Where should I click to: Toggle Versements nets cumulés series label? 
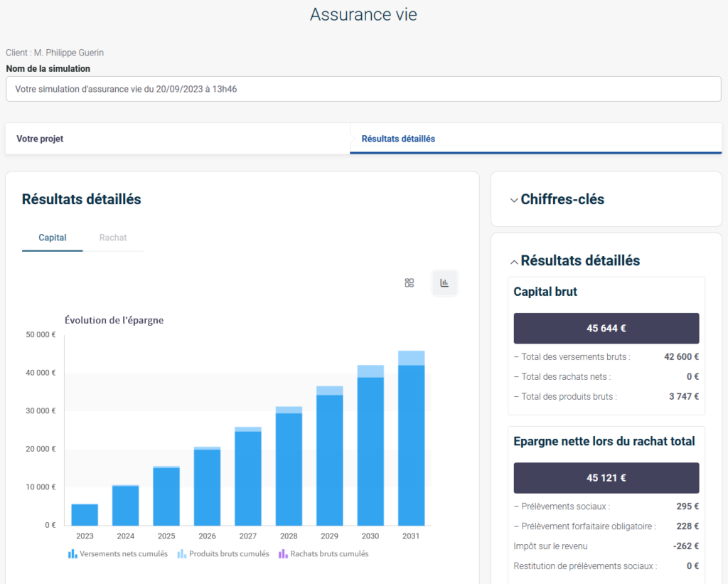pos(124,553)
